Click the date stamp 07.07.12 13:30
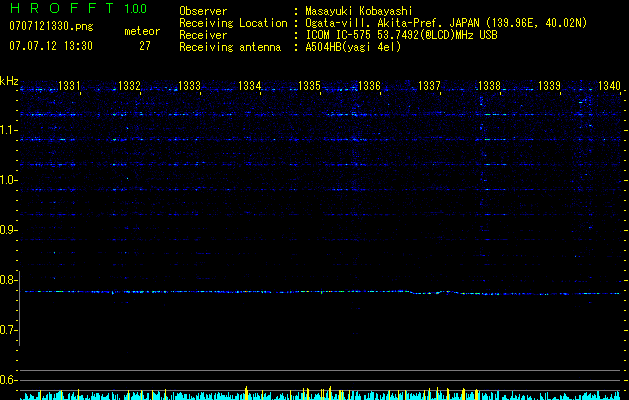 click(51, 46)
